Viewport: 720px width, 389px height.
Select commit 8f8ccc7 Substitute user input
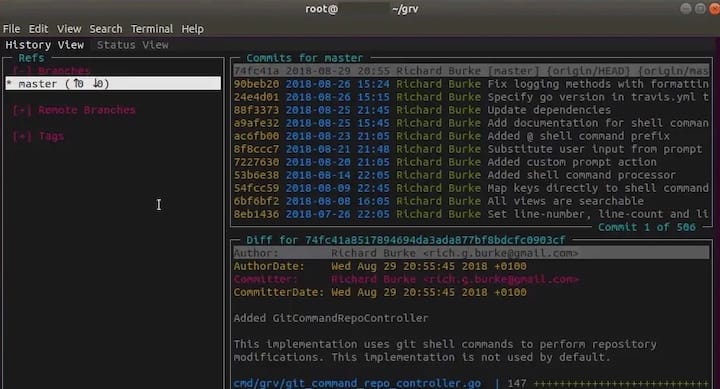[x=471, y=149]
